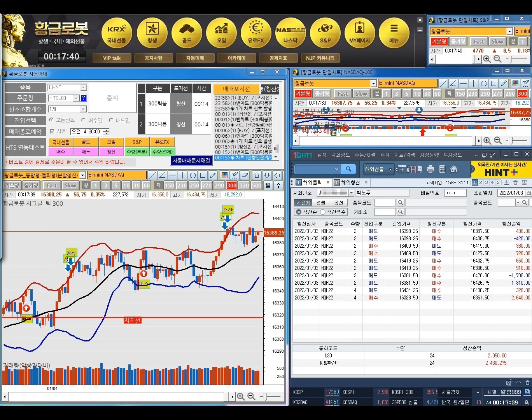The width and height of the screenshot is (532, 420).
Task: Select the vertical line tool in main chart
Action: click(183, 175)
